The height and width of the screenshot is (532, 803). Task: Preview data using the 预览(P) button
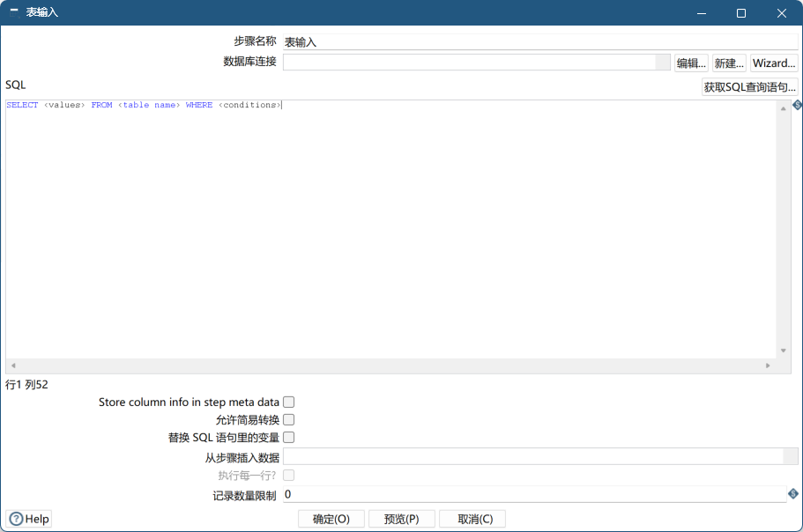pos(401,518)
